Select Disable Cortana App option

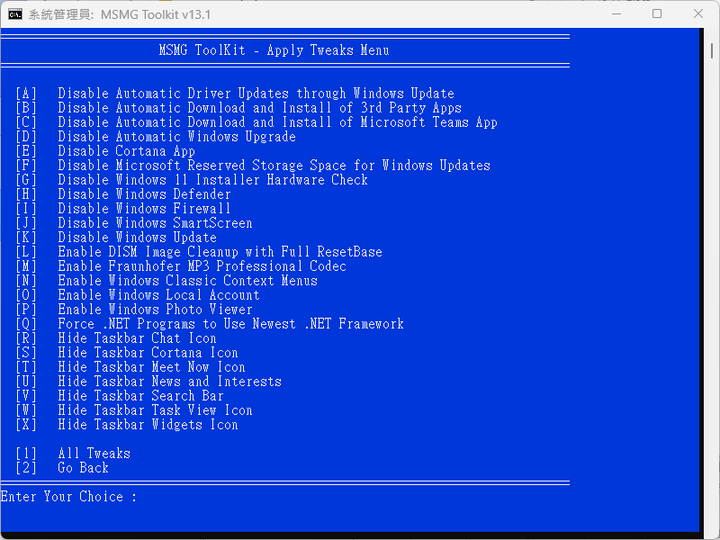[x=105, y=151]
